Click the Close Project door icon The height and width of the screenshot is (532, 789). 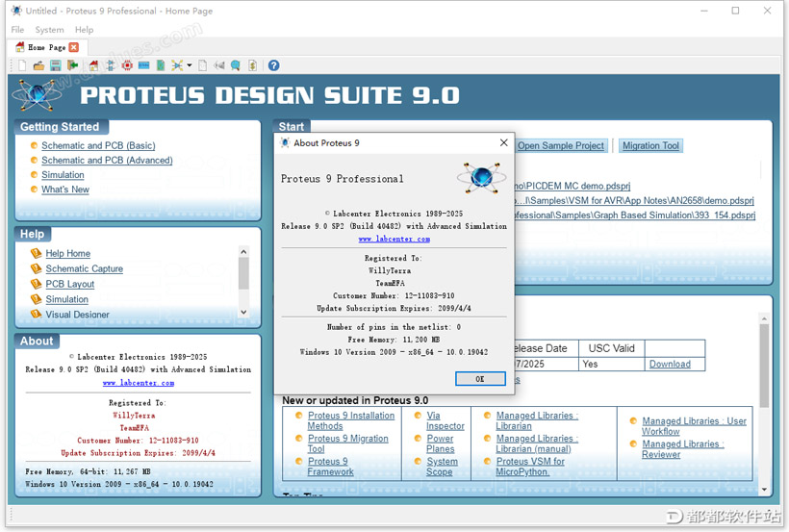(x=73, y=65)
